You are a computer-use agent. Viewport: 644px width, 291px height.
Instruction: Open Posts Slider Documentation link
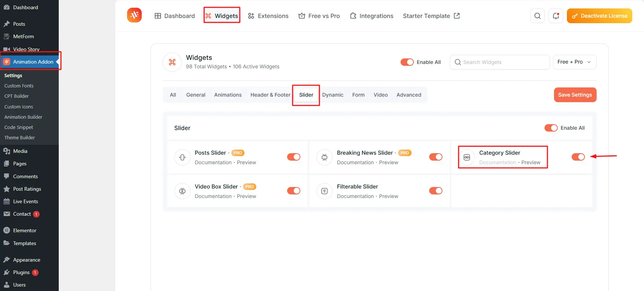(213, 162)
